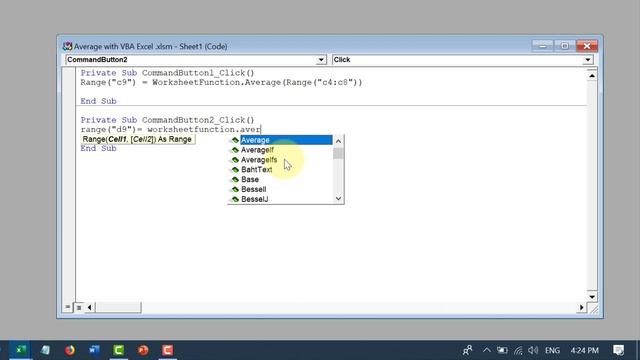Open the green Camtasia taskbar icon
Viewport: 640px width, 360px height.
[x=119, y=350]
